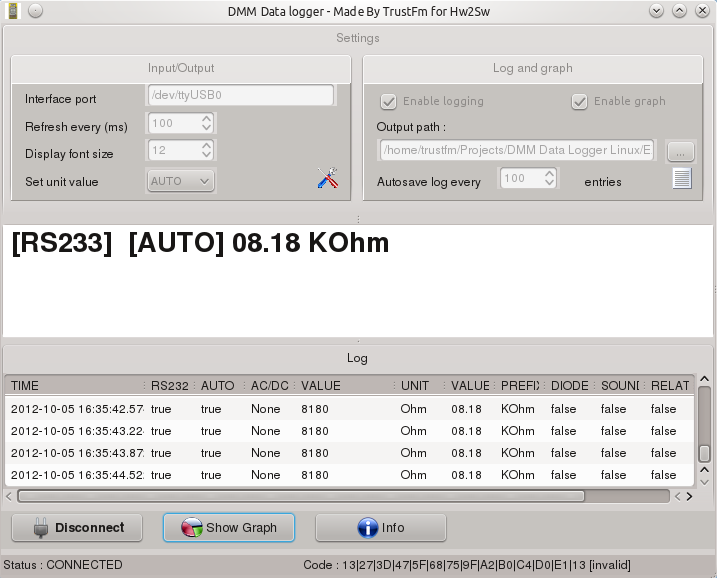
Task: Click the log scroll up arrow at top
Action: (x=705, y=380)
